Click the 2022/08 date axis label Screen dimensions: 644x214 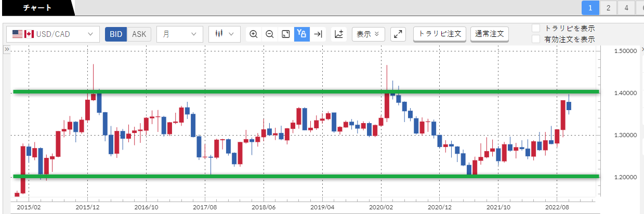tap(557, 206)
